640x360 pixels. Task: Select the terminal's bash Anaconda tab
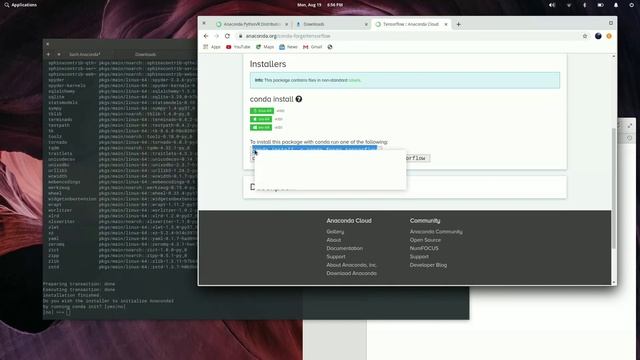click(84, 54)
